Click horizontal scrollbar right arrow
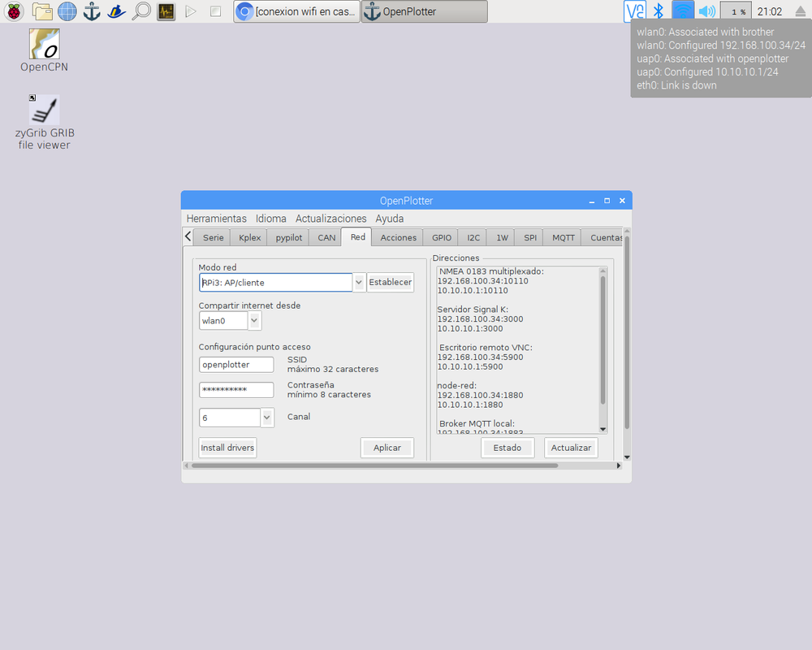This screenshot has width=812, height=650. (618, 466)
